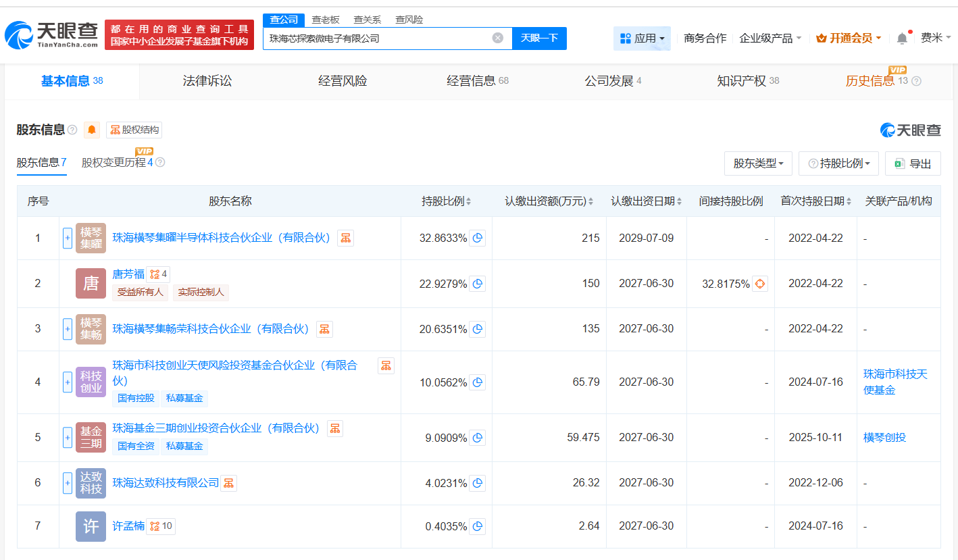Image resolution: width=958 pixels, height=560 pixels.
Task: Click the 天眼一下 search button
Action: click(x=538, y=39)
